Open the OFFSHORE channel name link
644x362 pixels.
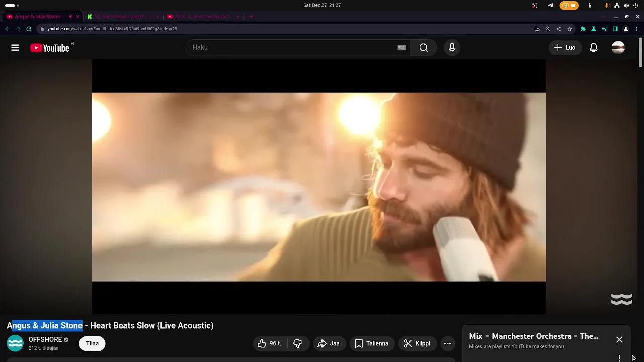(x=45, y=340)
